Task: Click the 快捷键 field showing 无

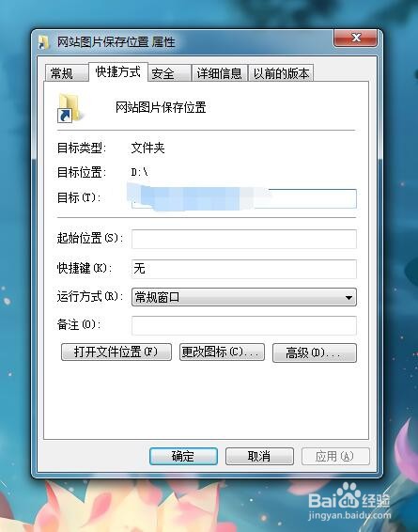Action: tap(243, 269)
